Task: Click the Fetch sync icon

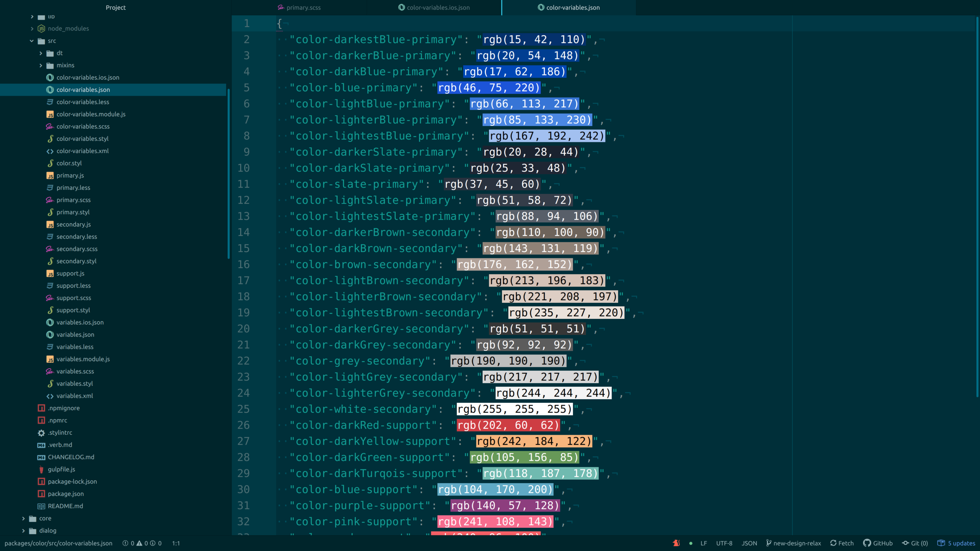Action: [x=833, y=543]
